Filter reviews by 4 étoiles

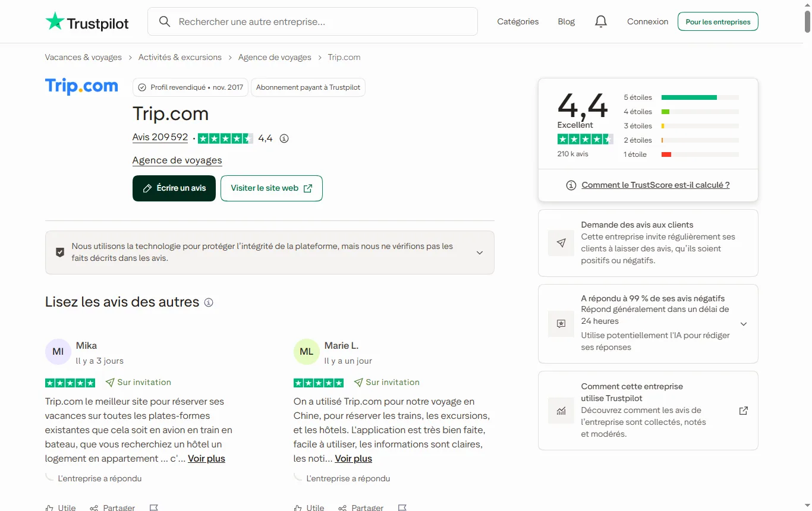[x=681, y=112]
